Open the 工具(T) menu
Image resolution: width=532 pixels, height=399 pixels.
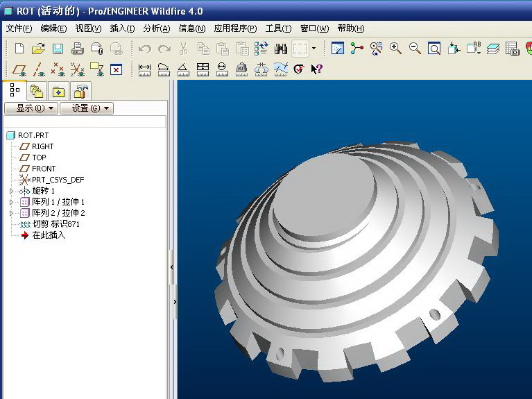[x=279, y=28]
